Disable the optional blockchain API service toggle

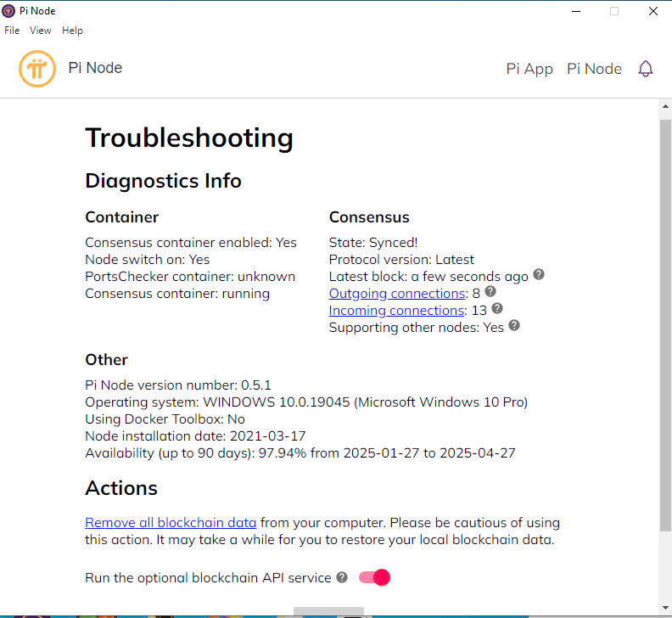[x=374, y=577]
